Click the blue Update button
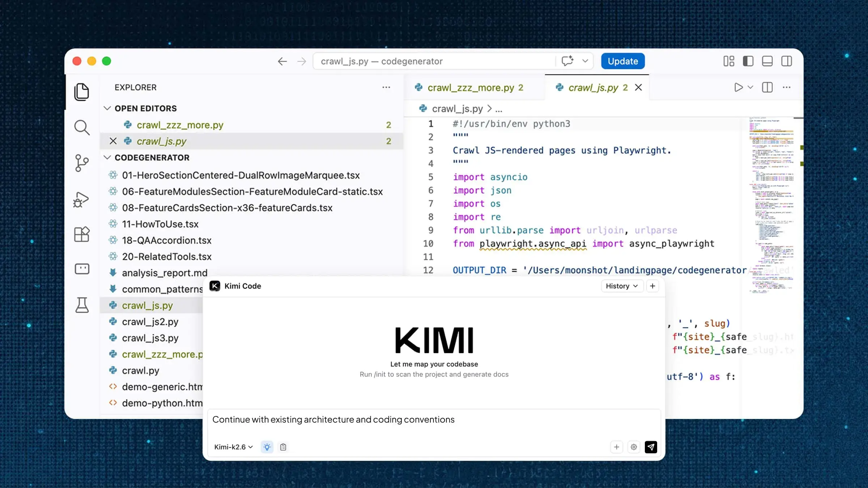 point(623,61)
